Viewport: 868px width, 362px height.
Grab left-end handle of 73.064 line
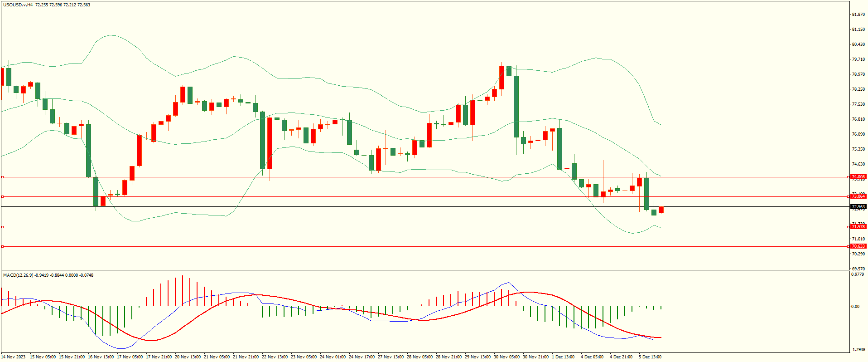[x=2, y=196]
